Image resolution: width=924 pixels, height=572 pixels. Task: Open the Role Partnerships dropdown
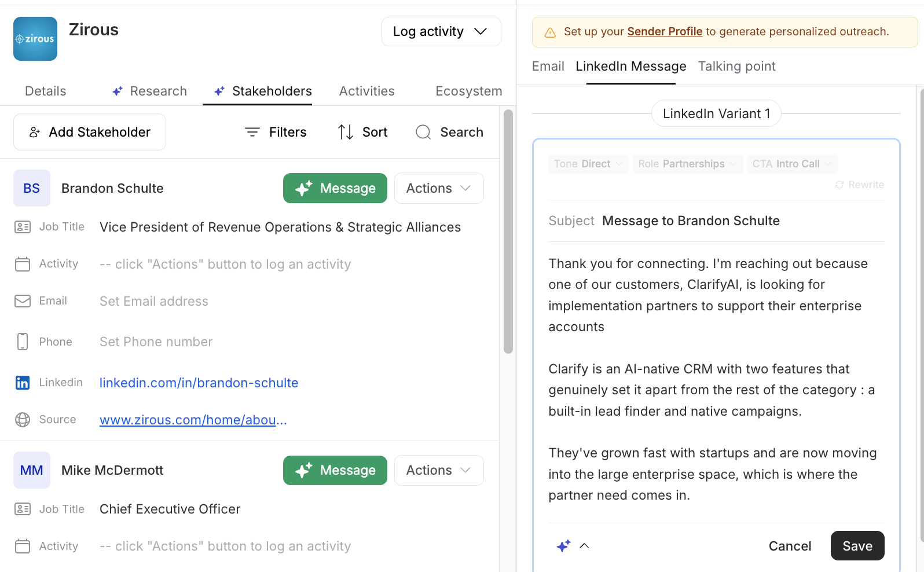687,164
